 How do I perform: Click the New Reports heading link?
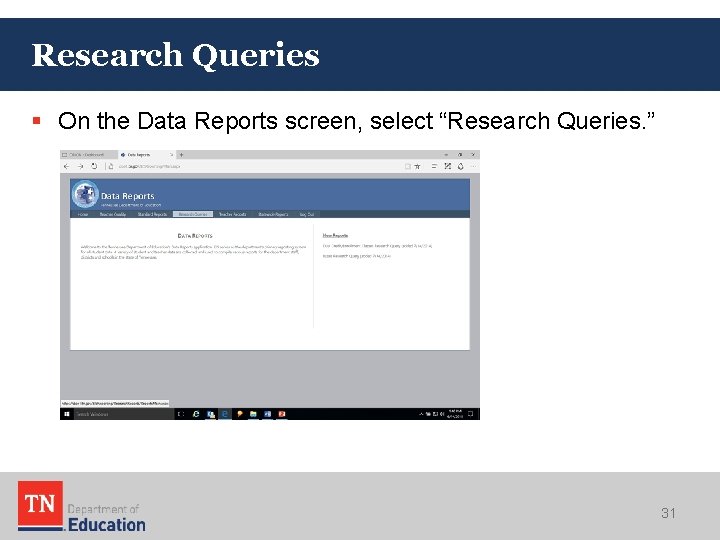coord(335,236)
